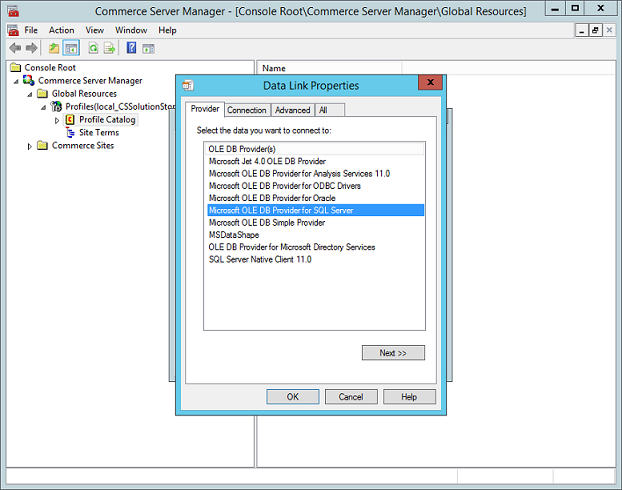Open the Window menu
Viewport: 622px width, 490px height.
point(131,30)
